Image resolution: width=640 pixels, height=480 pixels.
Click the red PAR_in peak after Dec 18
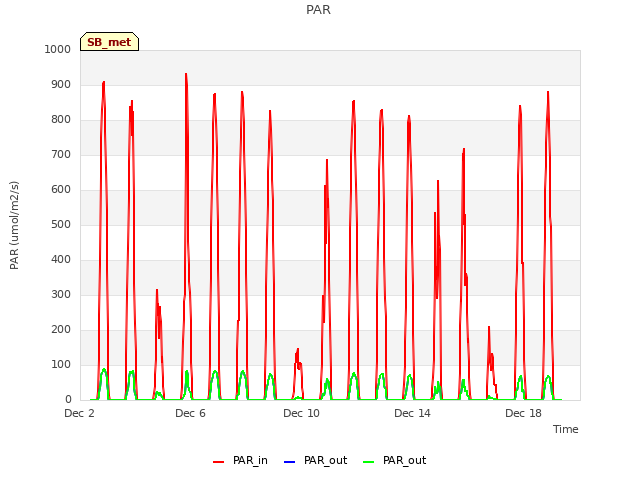548,92
